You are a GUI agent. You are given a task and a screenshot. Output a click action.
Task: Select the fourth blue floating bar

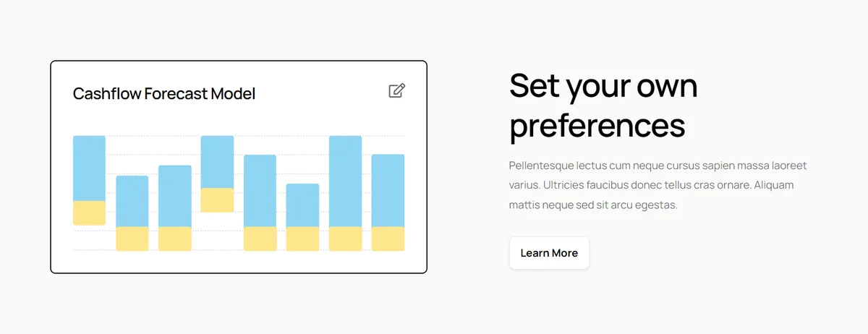pos(217,162)
